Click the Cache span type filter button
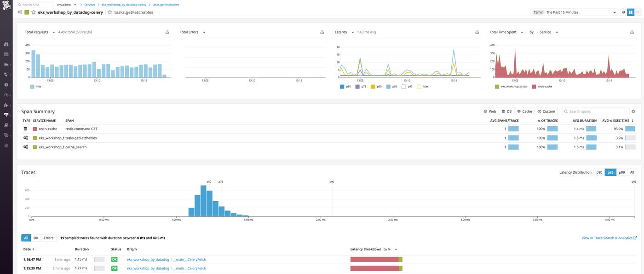This screenshot has width=644, height=274. pos(524,111)
